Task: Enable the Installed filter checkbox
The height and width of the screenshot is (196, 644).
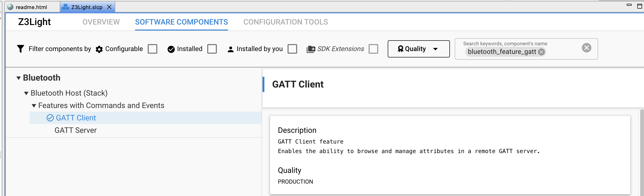Action: click(212, 49)
